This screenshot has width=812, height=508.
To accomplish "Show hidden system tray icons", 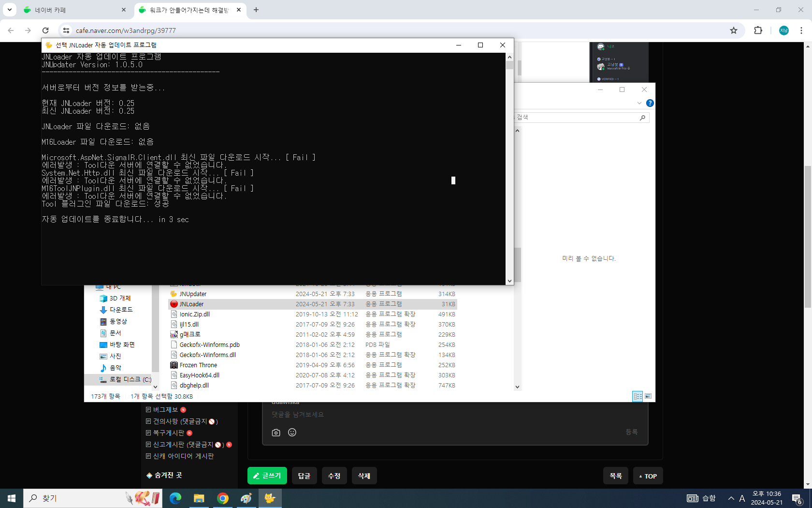I will pos(731,498).
